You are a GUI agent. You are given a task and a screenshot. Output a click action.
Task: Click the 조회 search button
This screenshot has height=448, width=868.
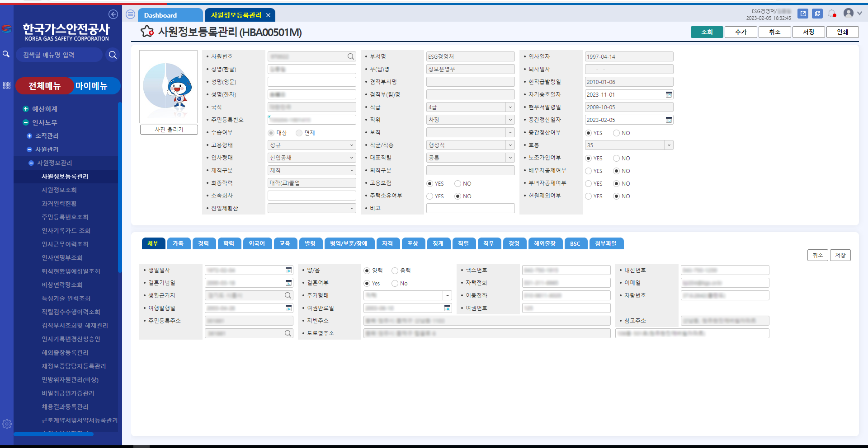coord(707,32)
